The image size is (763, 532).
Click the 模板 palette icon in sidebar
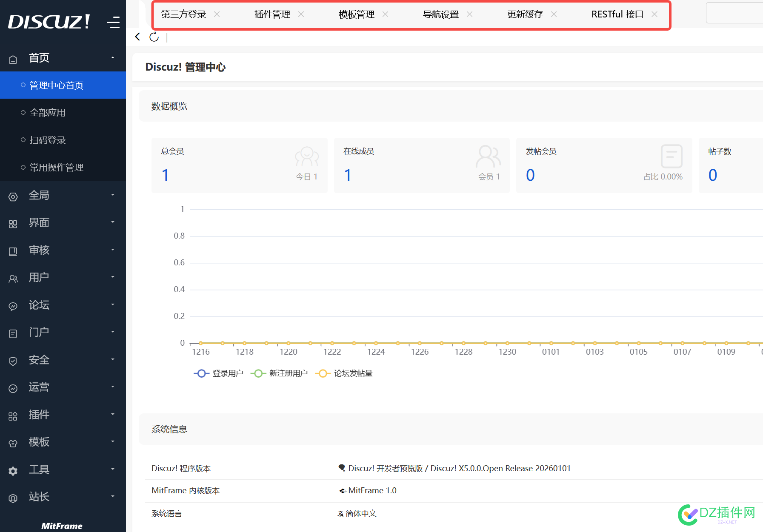pyautogui.click(x=13, y=444)
